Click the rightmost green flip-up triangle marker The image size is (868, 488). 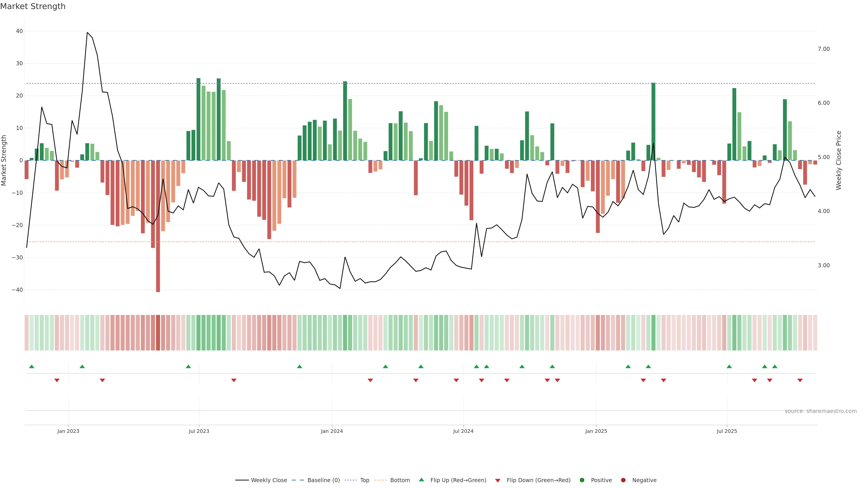(775, 366)
